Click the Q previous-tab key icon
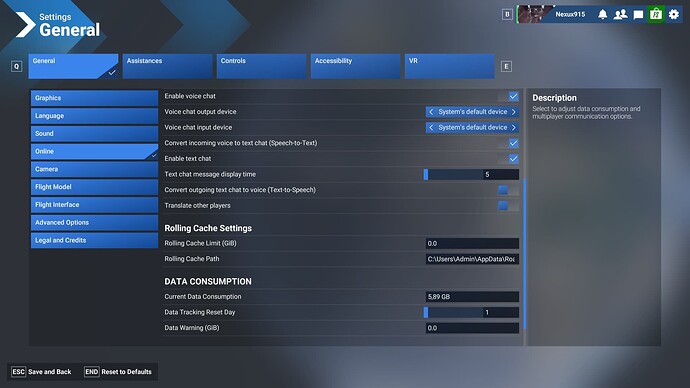 (16, 66)
